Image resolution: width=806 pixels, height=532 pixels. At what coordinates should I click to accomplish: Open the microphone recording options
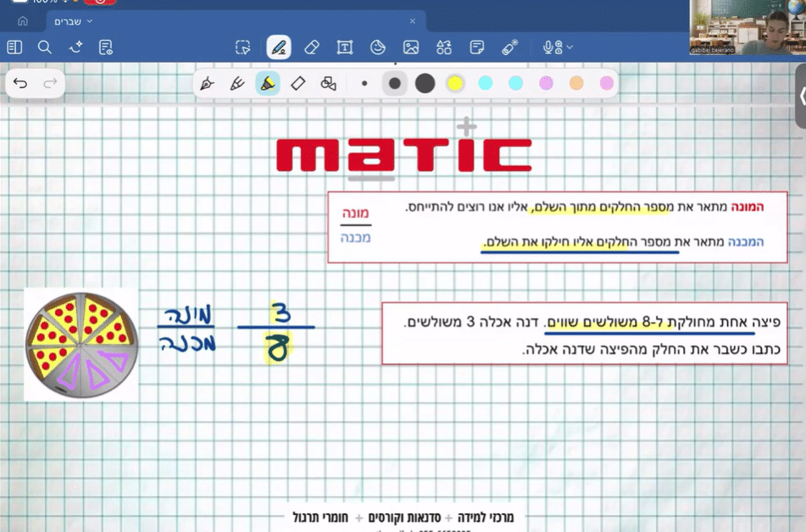coord(558,47)
